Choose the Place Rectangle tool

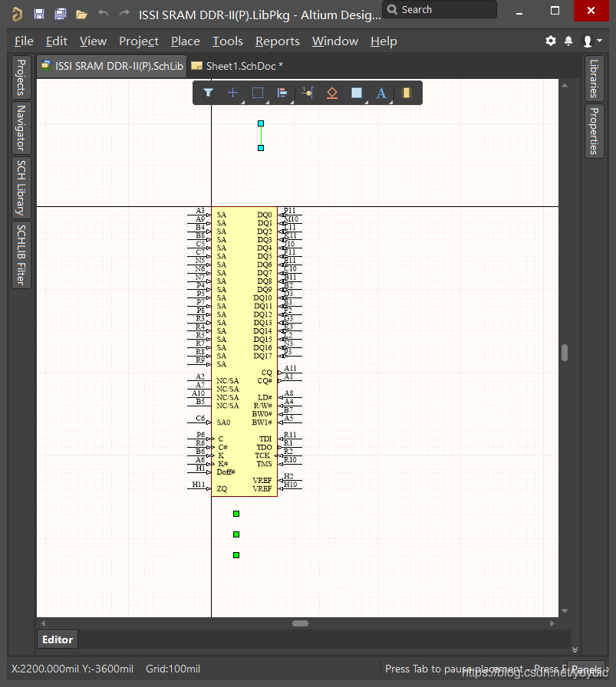point(357,93)
